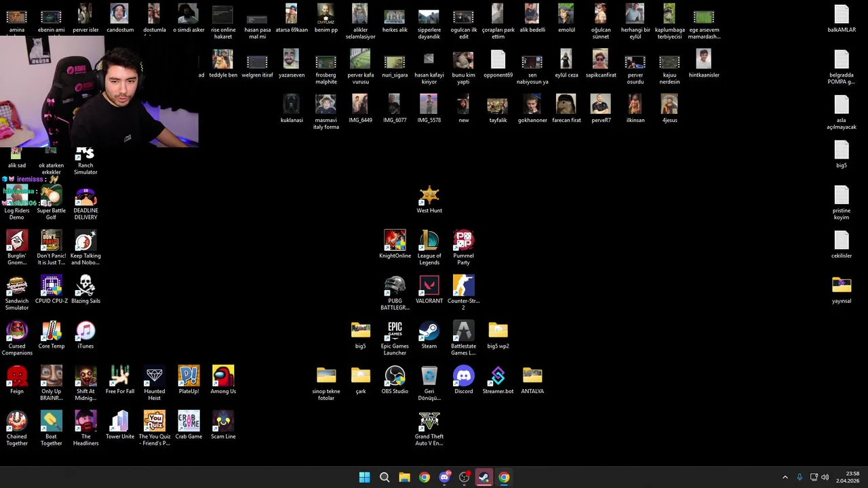Open the clock showing 23:58
This screenshot has height=488, width=868.
point(848,477)
